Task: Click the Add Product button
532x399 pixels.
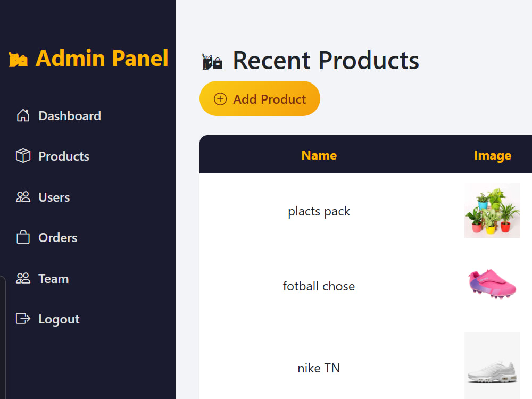Action: click(260, 98)
